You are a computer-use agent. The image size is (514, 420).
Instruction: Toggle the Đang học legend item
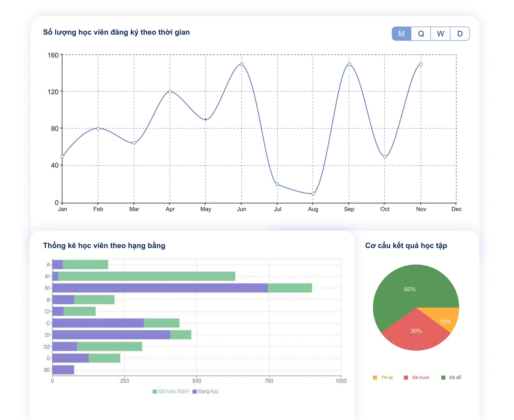[205, 391]
